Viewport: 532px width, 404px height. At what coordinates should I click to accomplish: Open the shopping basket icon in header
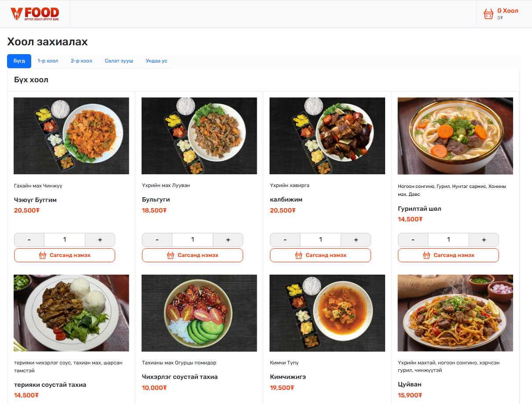point(488,14)
